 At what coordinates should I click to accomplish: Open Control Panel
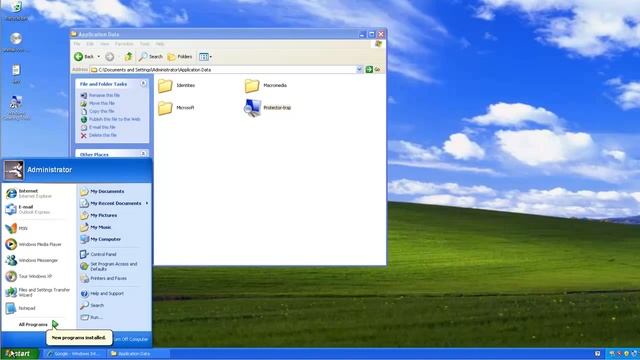point(98,254)
